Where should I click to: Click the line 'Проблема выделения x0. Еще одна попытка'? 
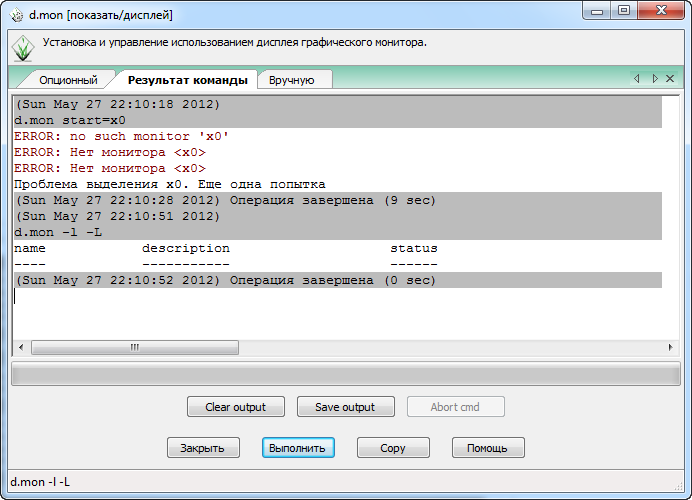[x=170, y=184]
